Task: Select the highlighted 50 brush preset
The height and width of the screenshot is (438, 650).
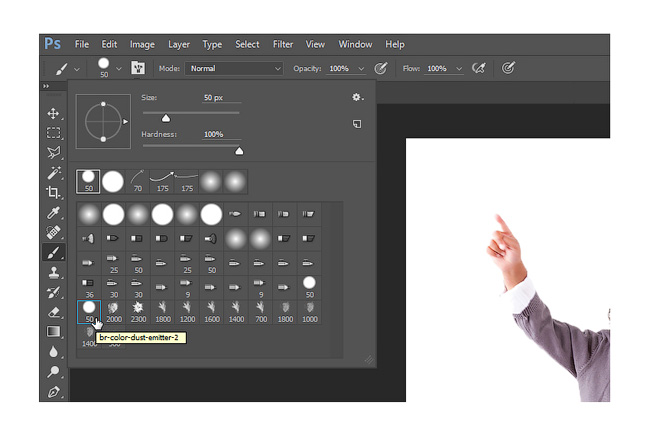Action: point(89,312)
